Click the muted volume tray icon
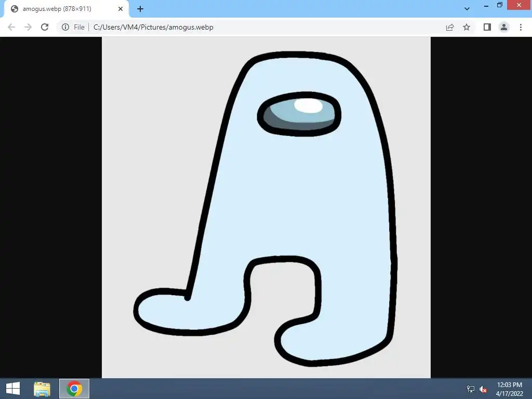 483,389
